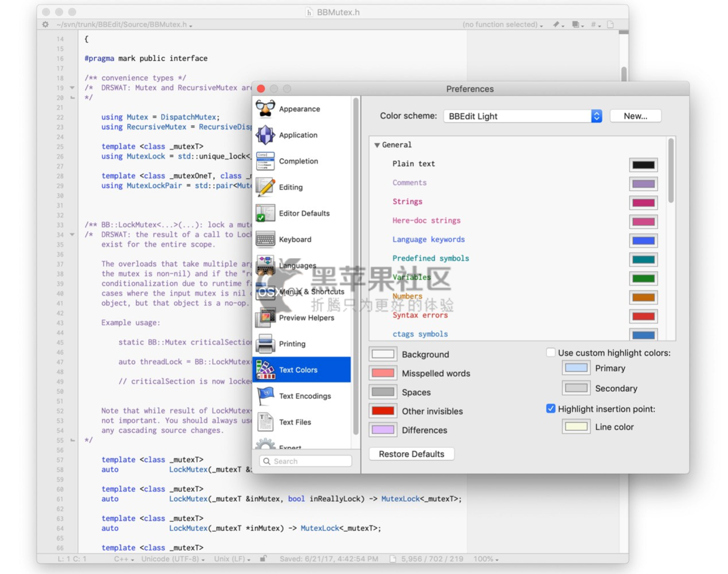
Task: Open the Preview Helpers pane icon
Action: click(x=265, y=317)
